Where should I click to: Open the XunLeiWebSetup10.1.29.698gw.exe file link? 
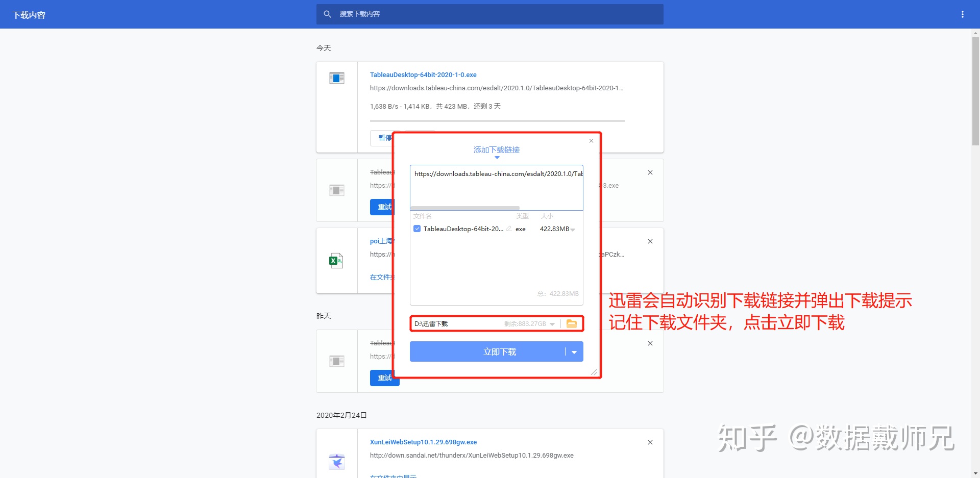pyautogui.click(x=423, y=442)
